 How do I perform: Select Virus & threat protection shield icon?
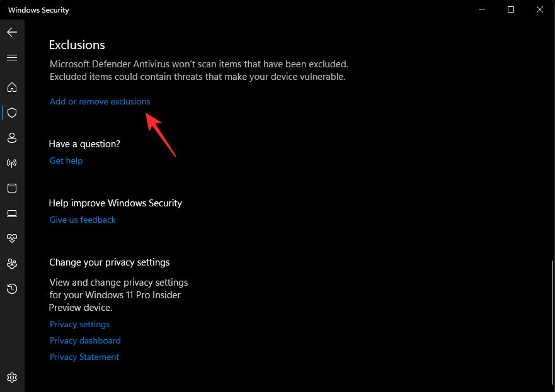(12, 113)
